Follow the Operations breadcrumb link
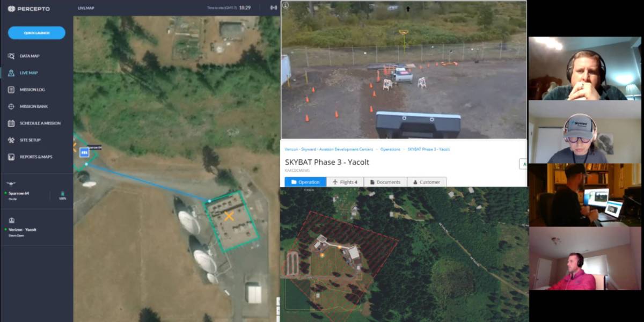This screenshot has height=322, width=644. (x=391, y=149)
